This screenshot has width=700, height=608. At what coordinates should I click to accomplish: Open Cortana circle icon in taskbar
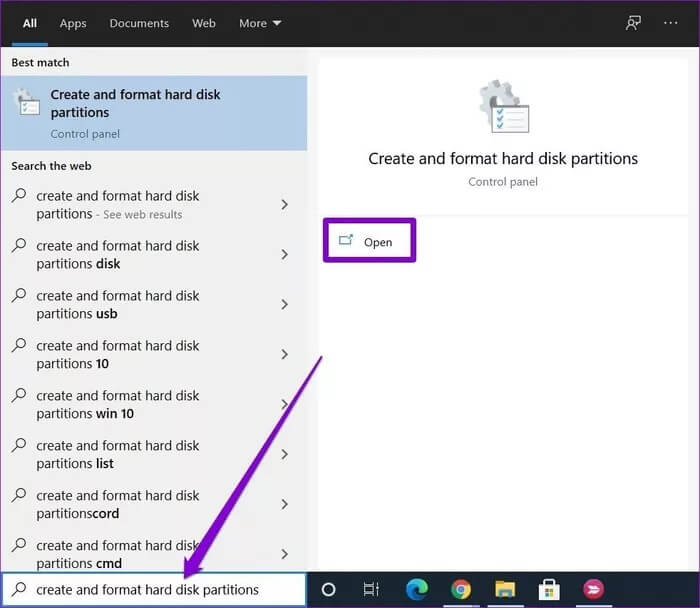click(328, 589)
